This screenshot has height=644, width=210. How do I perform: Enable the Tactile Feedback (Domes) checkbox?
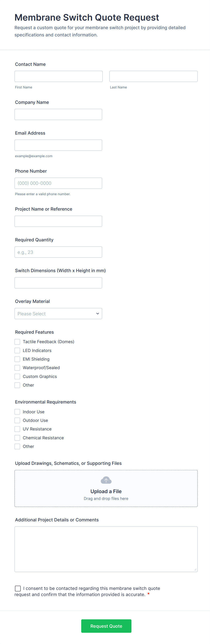17,342
